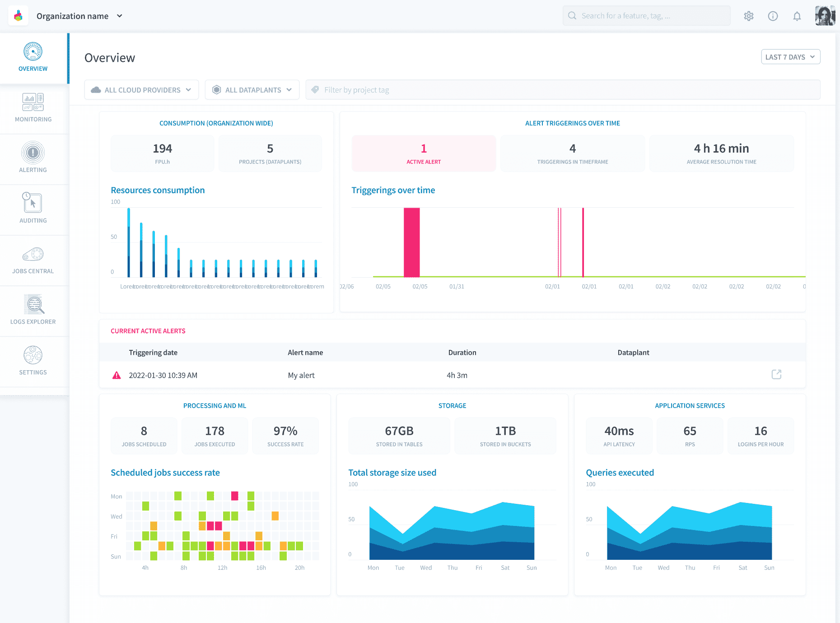Click the Queries executed chart title

[620, 473]
